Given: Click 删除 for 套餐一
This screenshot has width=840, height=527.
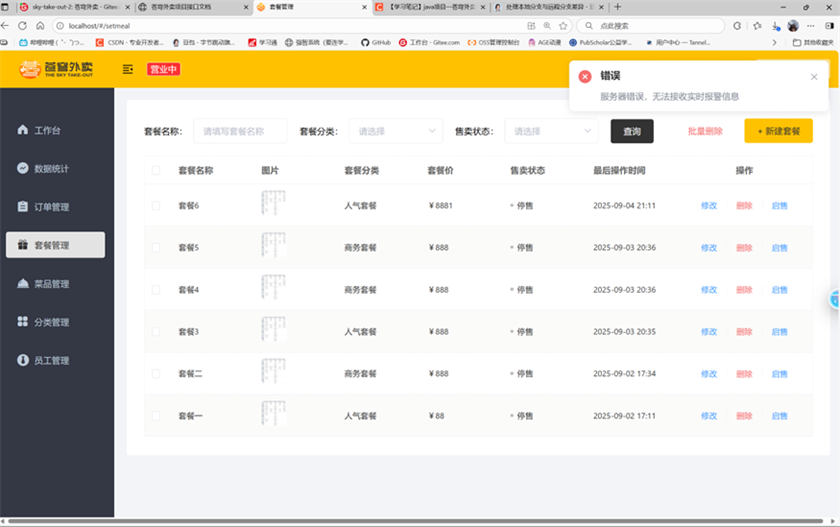Looking at the screenshot, I should click(x=744, y=416).
